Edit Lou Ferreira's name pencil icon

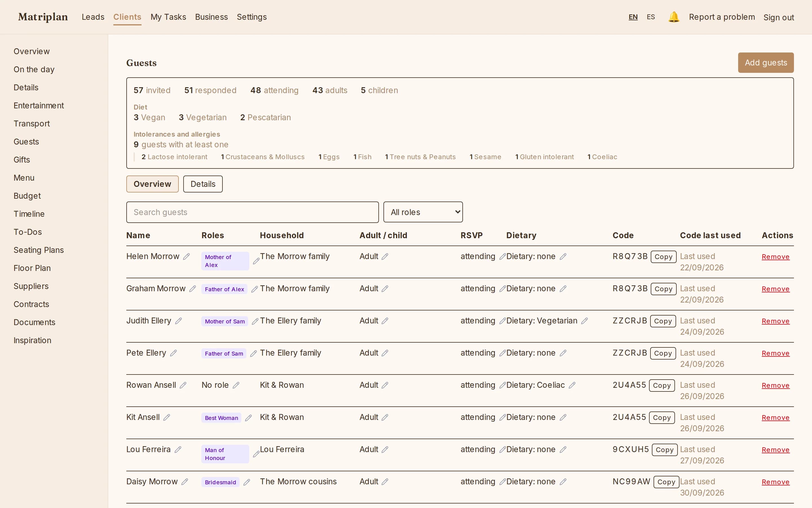(178, 449)
